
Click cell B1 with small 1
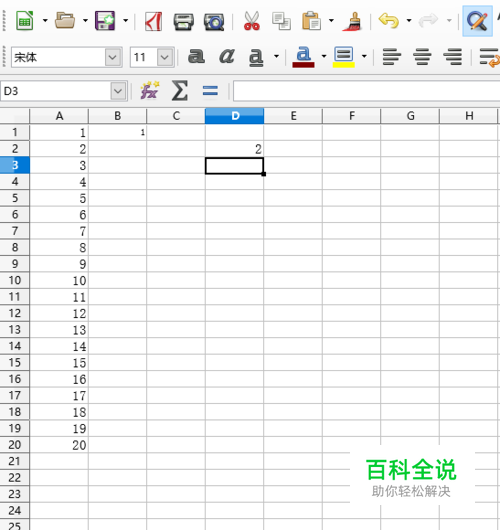tap(118, 132)
